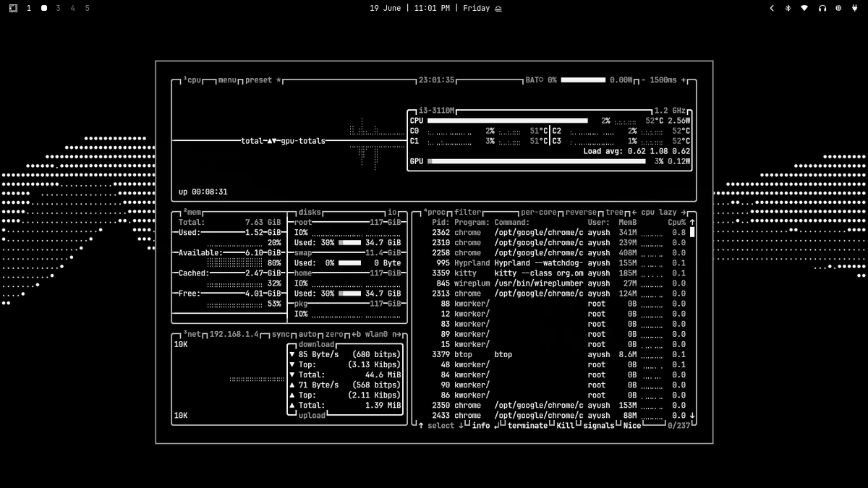Click the BAT battery meter bar

coord(583,80)
